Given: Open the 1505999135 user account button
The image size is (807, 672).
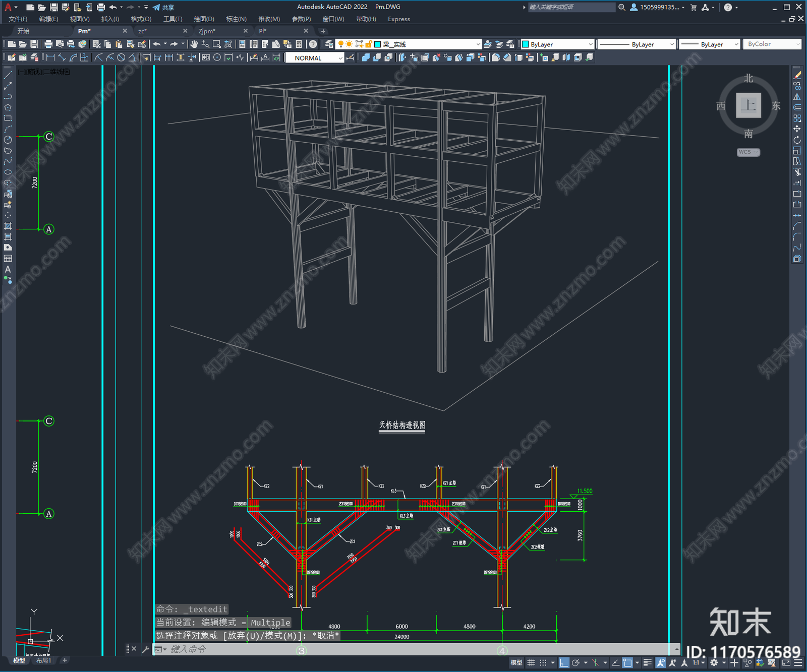Looking at the screenshot, I should coord(658,7).
